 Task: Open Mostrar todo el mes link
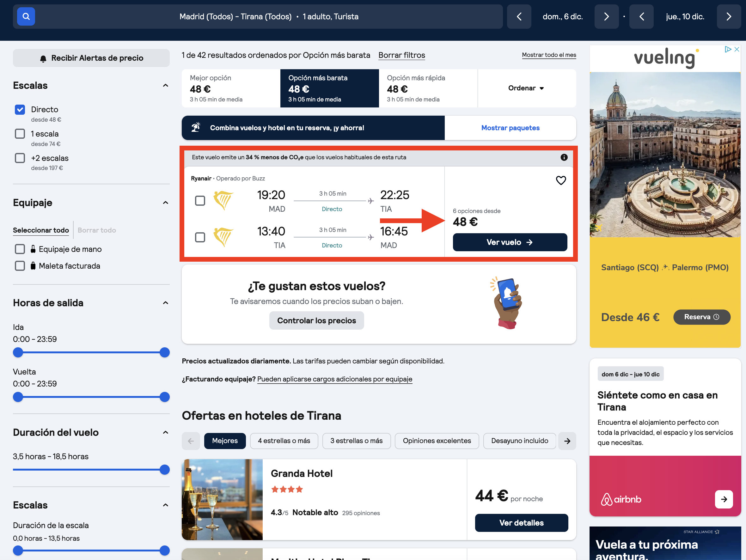pos(549,55)
